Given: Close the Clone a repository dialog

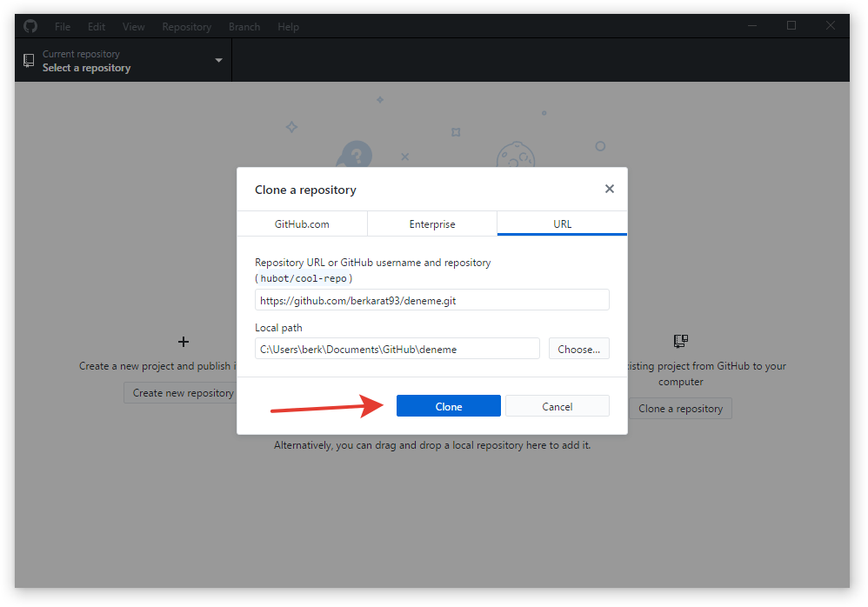Looking at the screenshot, I should 610,189.
